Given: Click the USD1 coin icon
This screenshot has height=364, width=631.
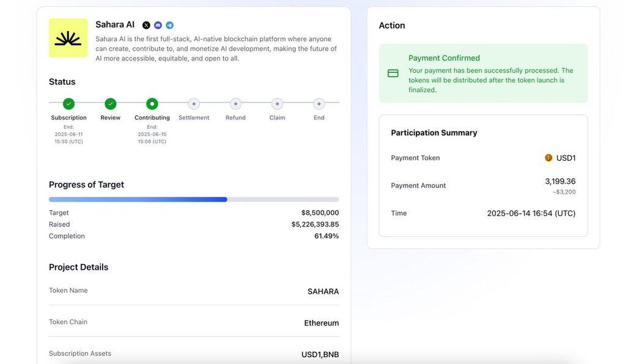Looking at the screenshot, I should [x=548, y=158].
